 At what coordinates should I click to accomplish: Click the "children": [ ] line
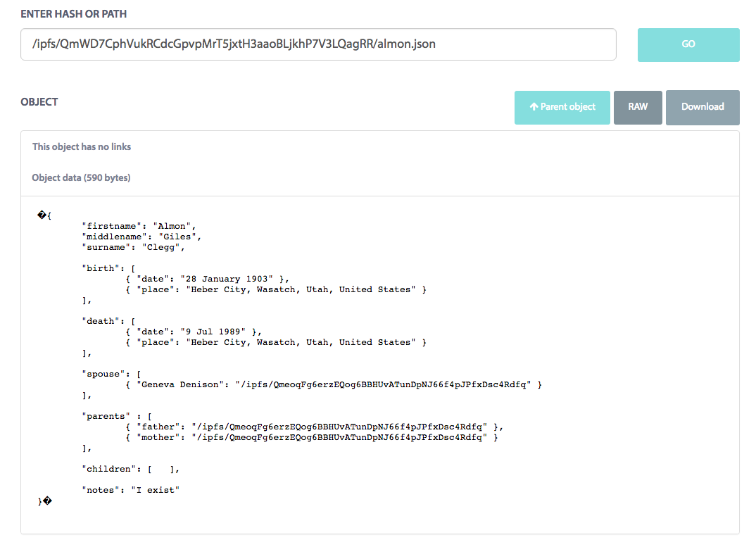click(x=131, y=469)
